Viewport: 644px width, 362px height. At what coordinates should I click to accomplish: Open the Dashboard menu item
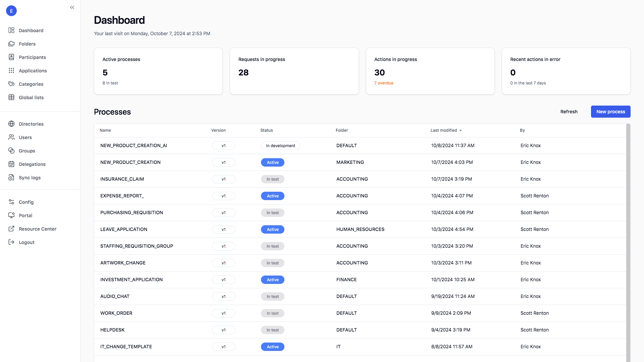coord(31,31)
